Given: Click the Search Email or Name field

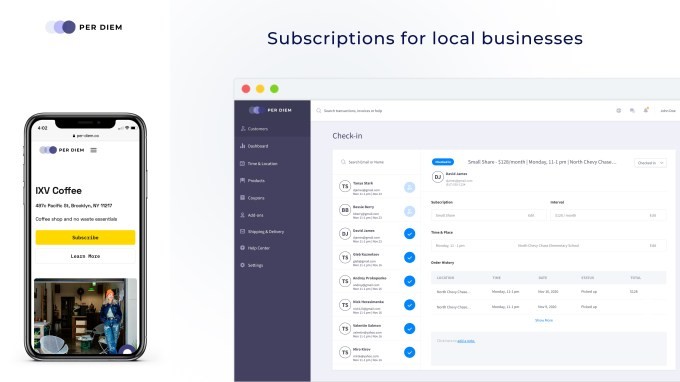Looking at the screenshot, I should coord(376,162).
